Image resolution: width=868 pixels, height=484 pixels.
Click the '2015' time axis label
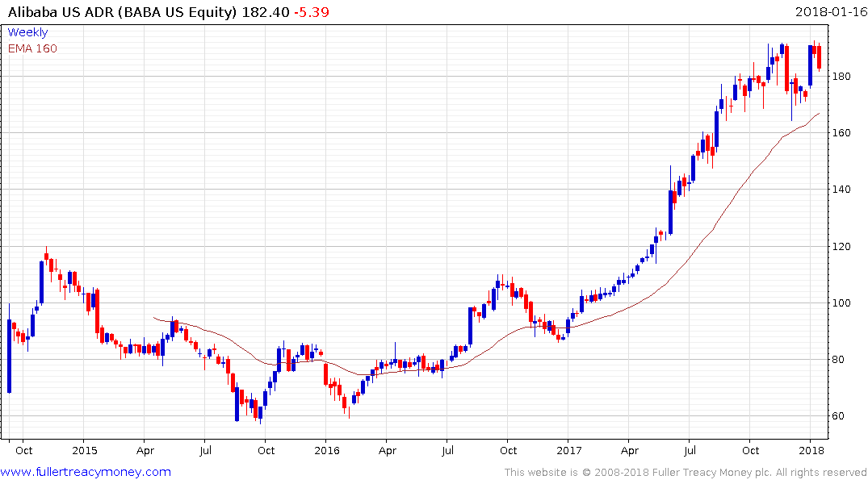(x=85, y=450)
